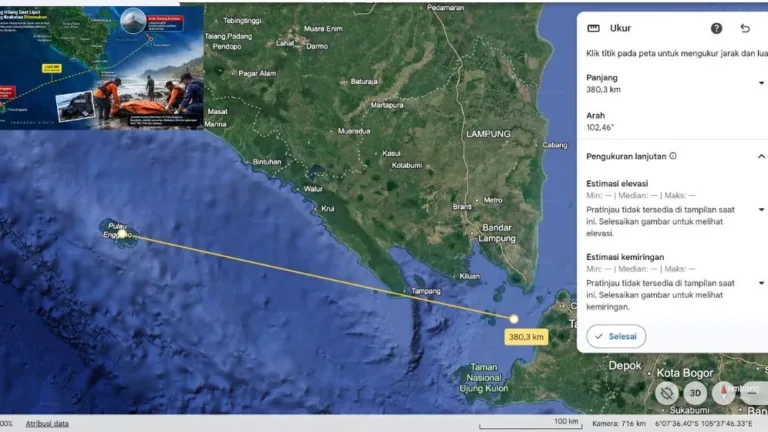768x432 pixels.
Task: Click the infographic thumbnail overlay
Action: click(x=101, y=68)
